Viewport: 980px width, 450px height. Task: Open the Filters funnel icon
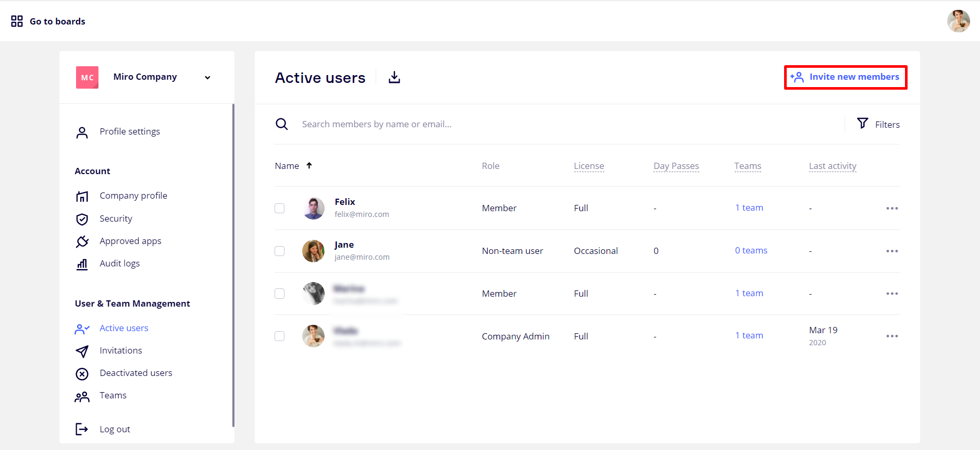point(863,124)
